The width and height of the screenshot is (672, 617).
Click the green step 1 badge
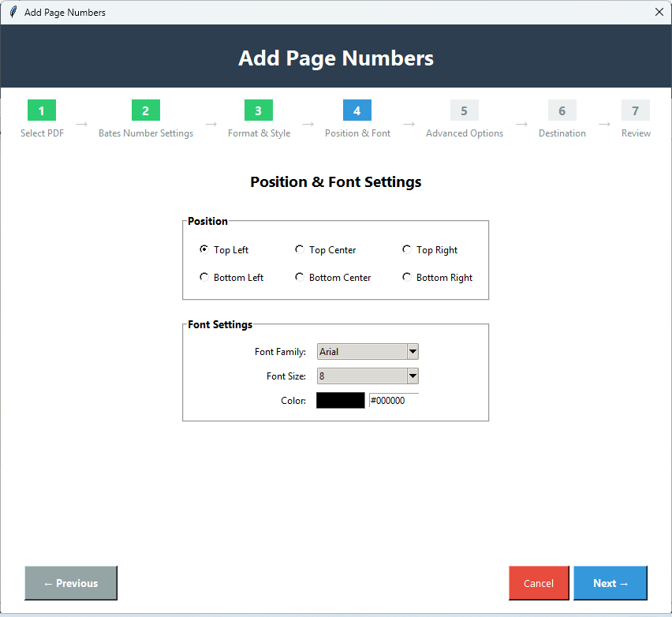point(41,110)
